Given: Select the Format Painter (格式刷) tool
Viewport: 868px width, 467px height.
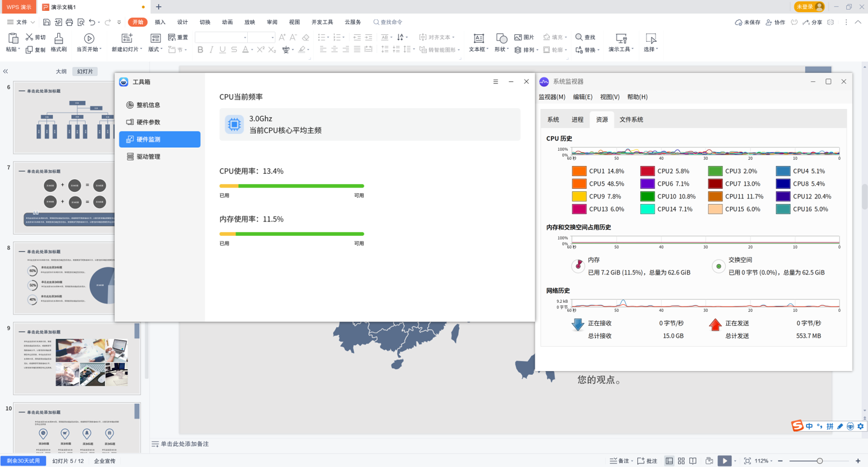Looking at the screenshot, I should [x=58, y=42].
